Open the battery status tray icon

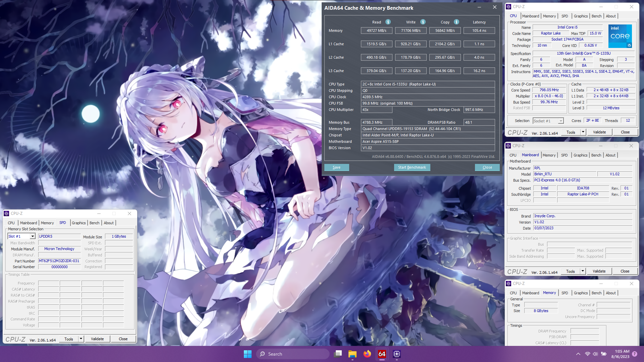604,354
